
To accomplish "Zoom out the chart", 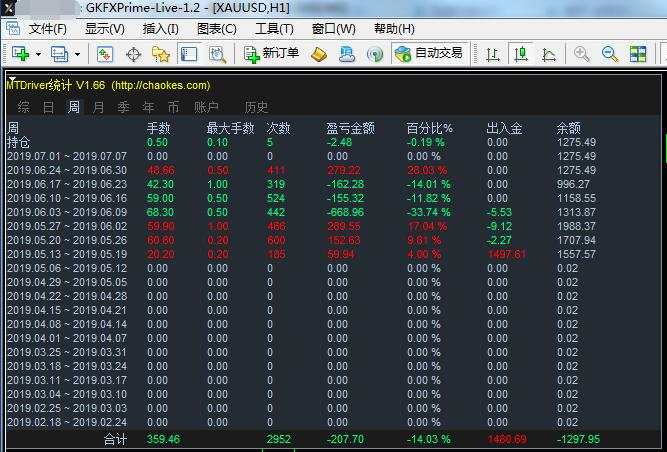I will [610, 54].
